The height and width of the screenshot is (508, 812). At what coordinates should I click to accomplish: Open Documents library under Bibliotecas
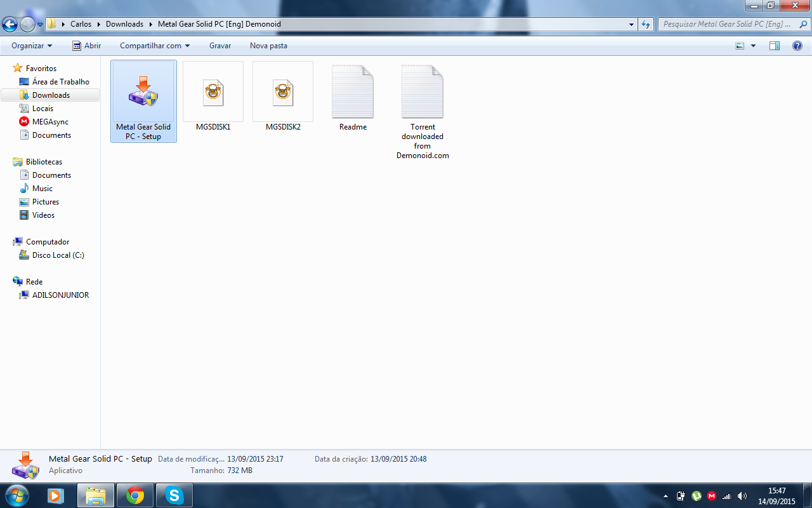(x=51, y=175)
